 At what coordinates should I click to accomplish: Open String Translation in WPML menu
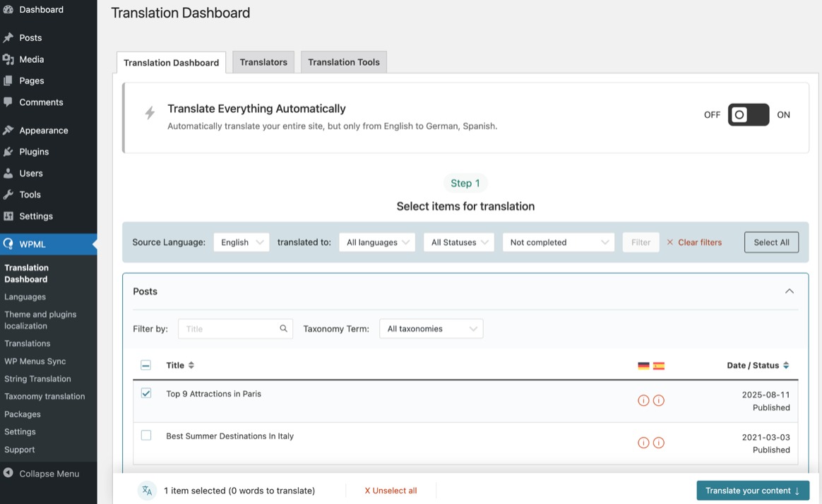point(37,378)
